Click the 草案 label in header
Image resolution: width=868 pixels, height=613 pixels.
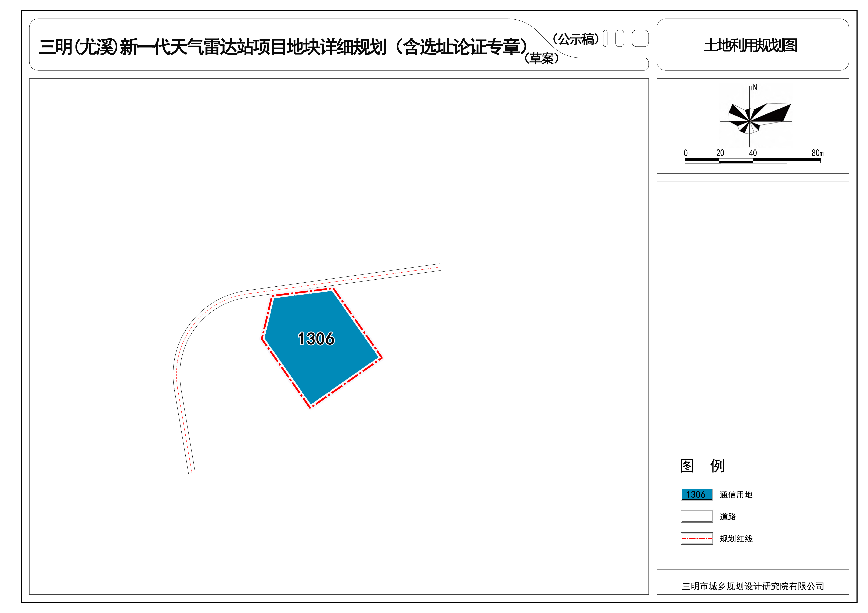542,59
